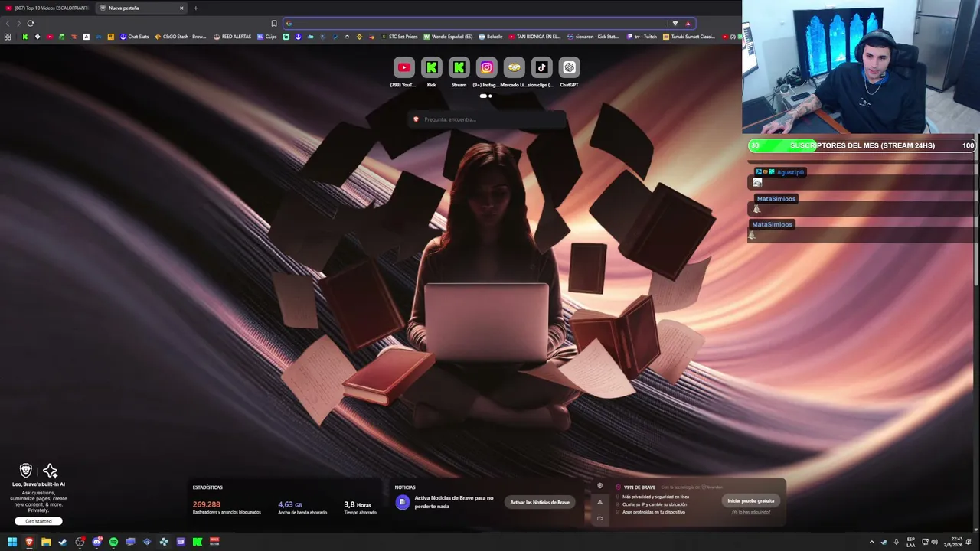Click the Pregunta, encuentra search box

[487, 119]
